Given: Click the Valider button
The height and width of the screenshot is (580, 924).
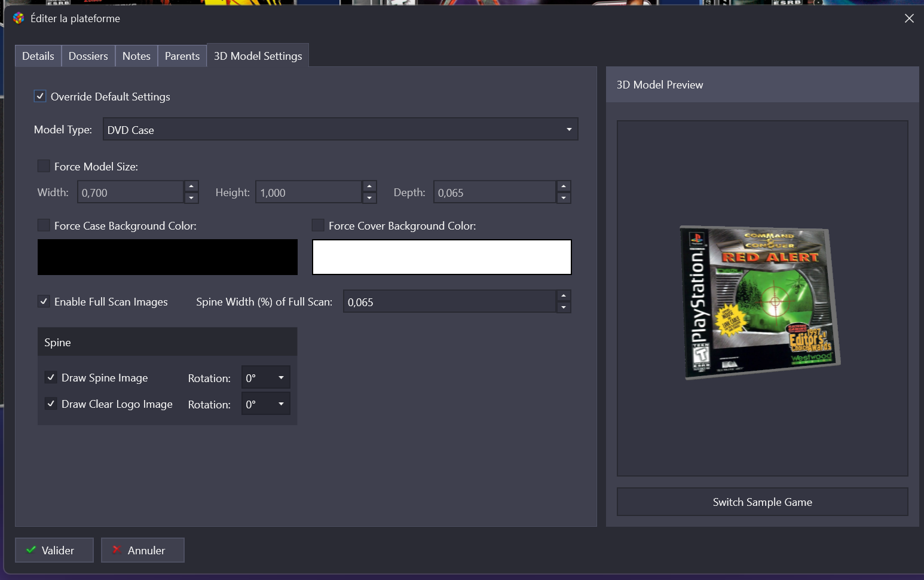Looking at the screenshot, I should tap(54, 550).
